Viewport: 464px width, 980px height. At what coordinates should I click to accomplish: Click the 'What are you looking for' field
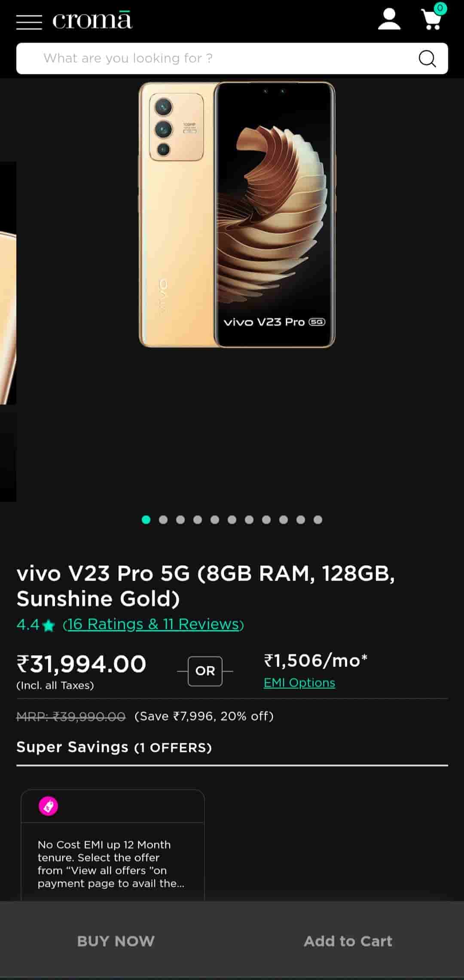click(232, 58)
